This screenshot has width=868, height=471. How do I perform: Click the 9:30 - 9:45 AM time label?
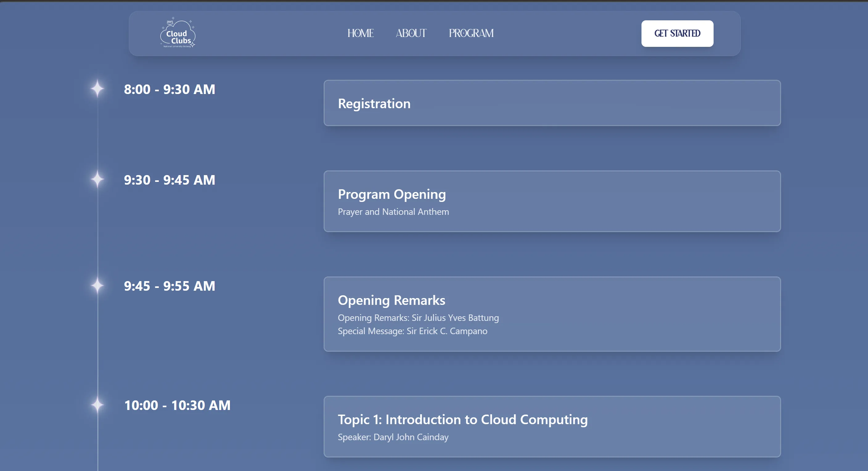(170, 180)
